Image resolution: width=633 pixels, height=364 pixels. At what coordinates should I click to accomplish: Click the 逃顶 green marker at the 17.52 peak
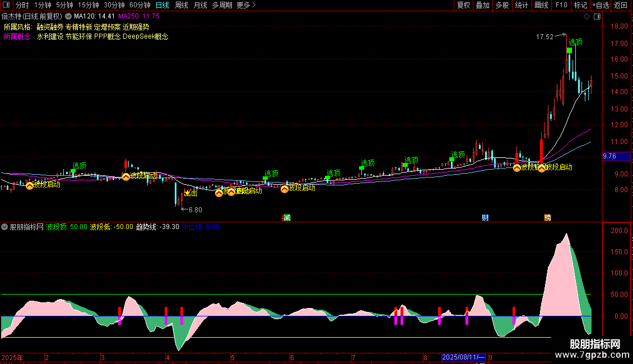point(569,50)
